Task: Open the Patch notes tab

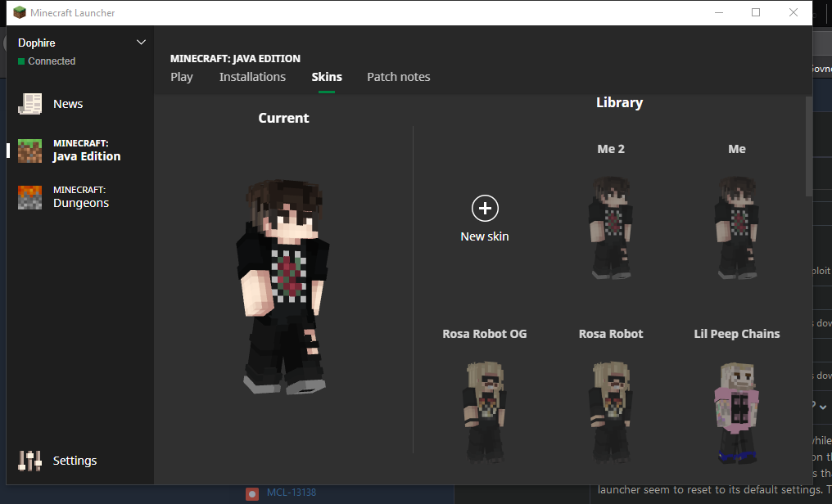Action: (x=399, y=77)
